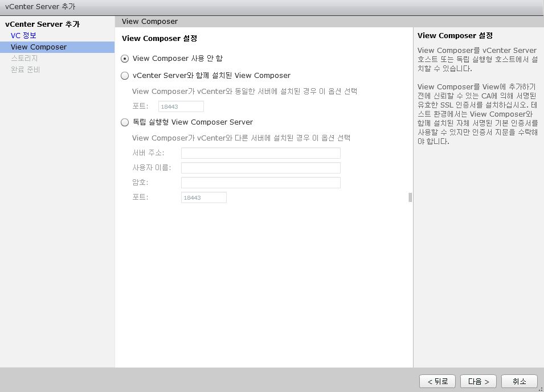The image size is (544, 392).
Task: Click the '사용자 이름' input field
Action: pos(261,168)
